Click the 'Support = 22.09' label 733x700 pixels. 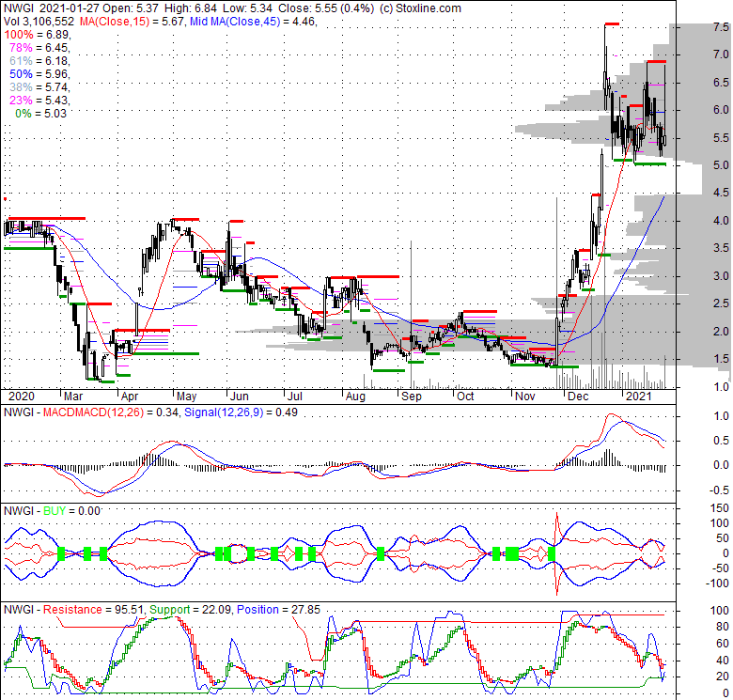190,610
